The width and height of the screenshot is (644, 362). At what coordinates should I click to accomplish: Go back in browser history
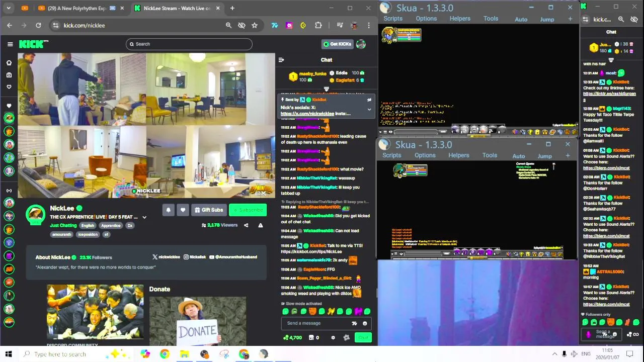(10, 25)
